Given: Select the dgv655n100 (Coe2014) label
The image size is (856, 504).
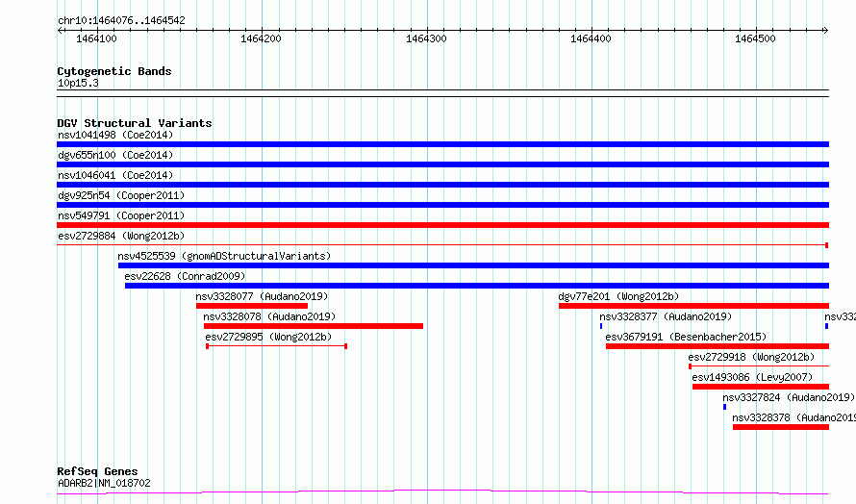Looking at the screenshot, I should 115,155.
